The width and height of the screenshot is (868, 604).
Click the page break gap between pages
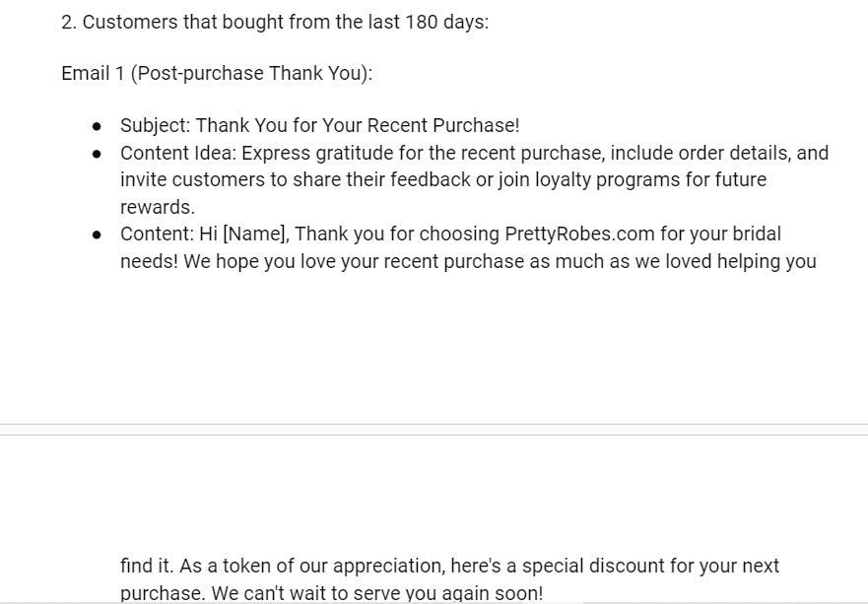click(434, 430)
